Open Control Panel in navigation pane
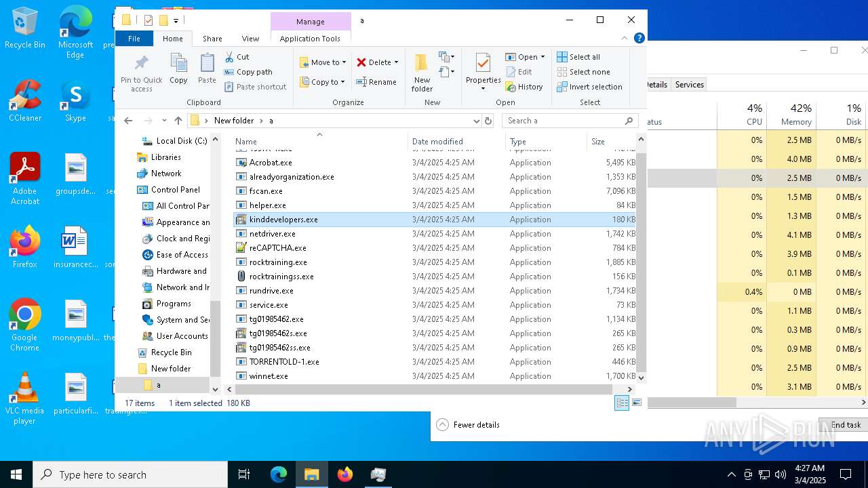This screenshot has width=868, height=488. (175, 190)
